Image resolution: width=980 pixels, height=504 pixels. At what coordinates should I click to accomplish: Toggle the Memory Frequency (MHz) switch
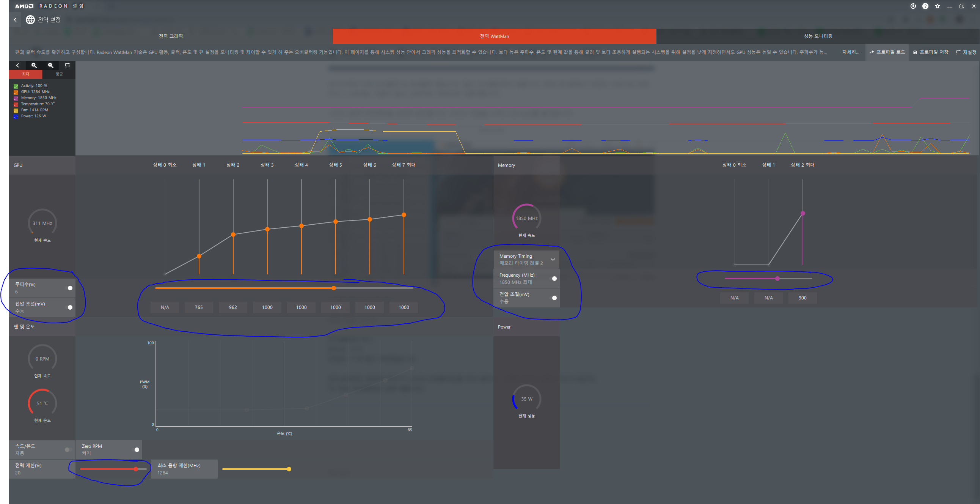[x=554, y=279]
